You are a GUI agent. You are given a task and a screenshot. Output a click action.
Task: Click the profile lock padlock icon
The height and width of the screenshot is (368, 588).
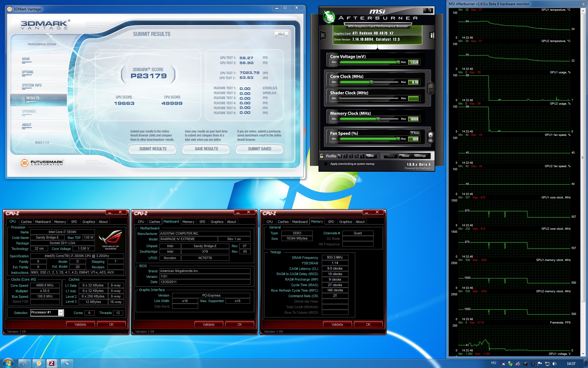322,156
